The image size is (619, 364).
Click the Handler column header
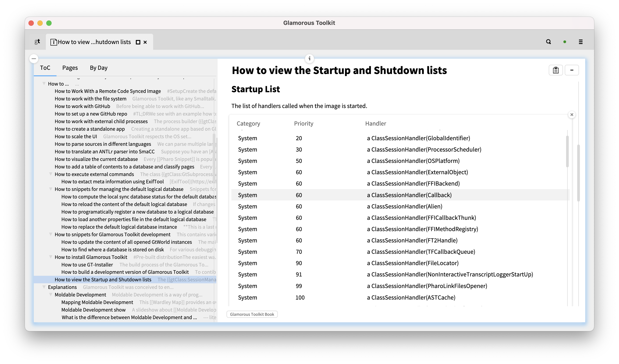(375, 124)
